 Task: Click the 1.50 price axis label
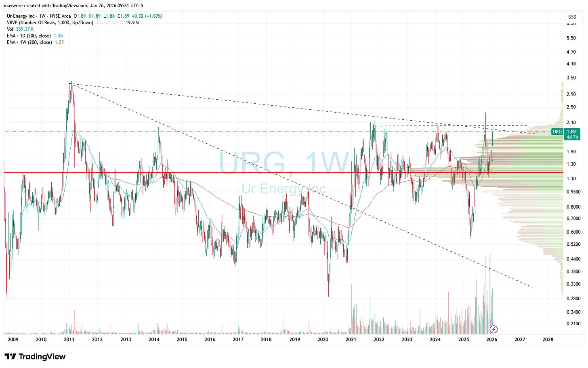coord(571,152)
